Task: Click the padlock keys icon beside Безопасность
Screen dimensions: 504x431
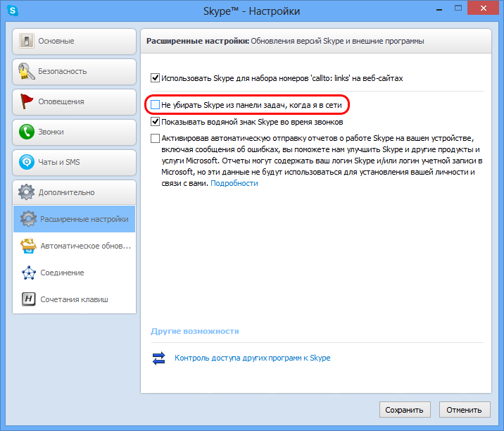Action: [26, 71]
